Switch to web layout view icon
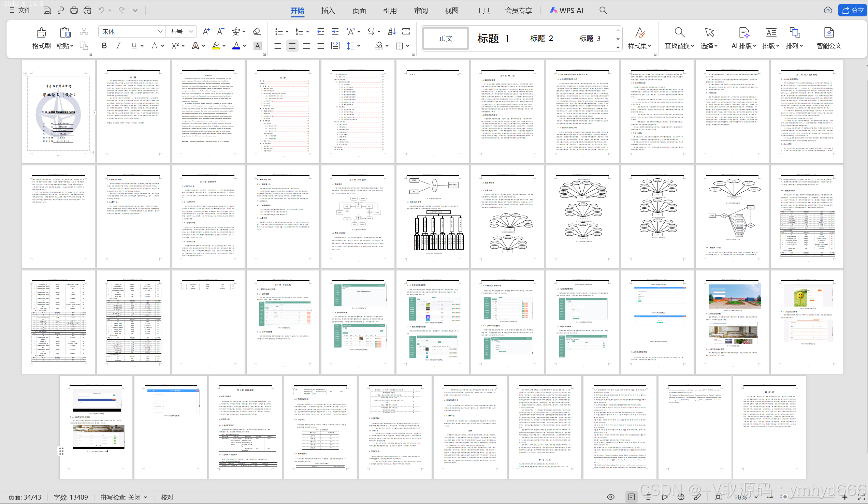The image size is (868, 504). (681, 497)
